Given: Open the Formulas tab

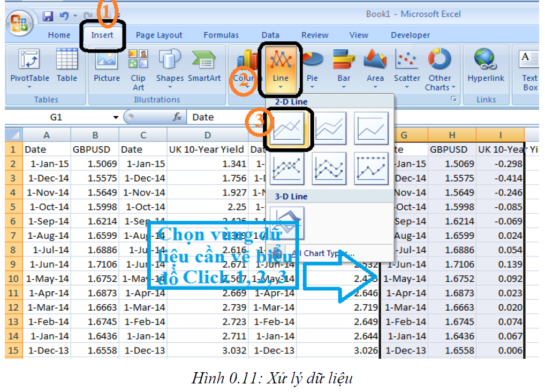Looking at the screenshot, I should tap(221, 35).
